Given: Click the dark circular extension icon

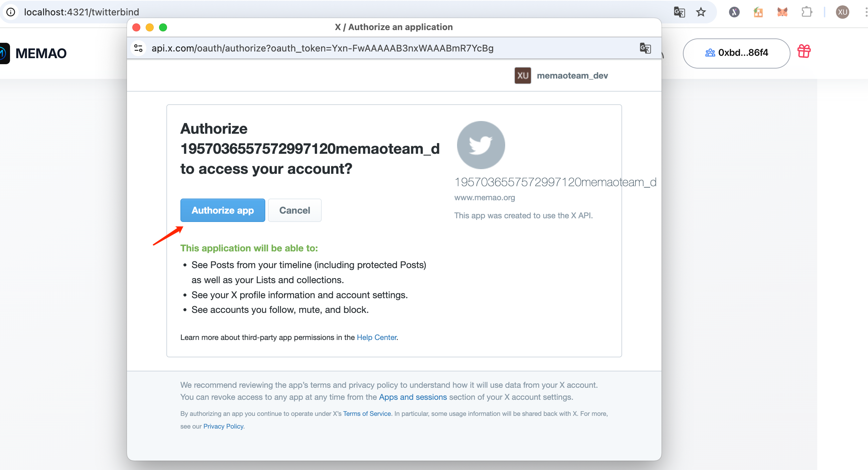Looking at the screenshot, I should (734, 12).
